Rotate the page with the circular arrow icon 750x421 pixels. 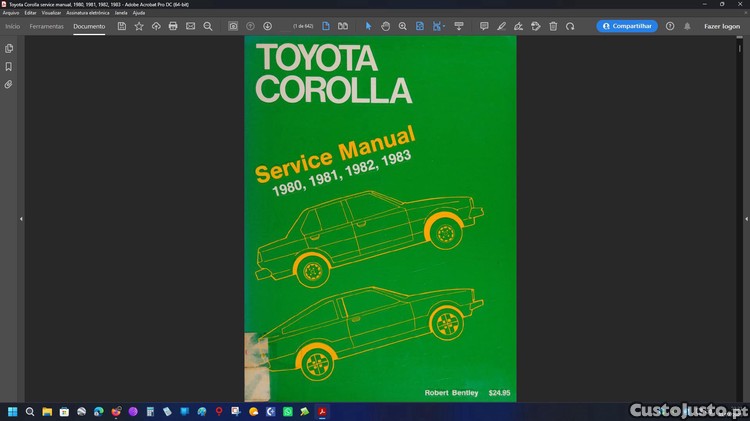(570, 26)
